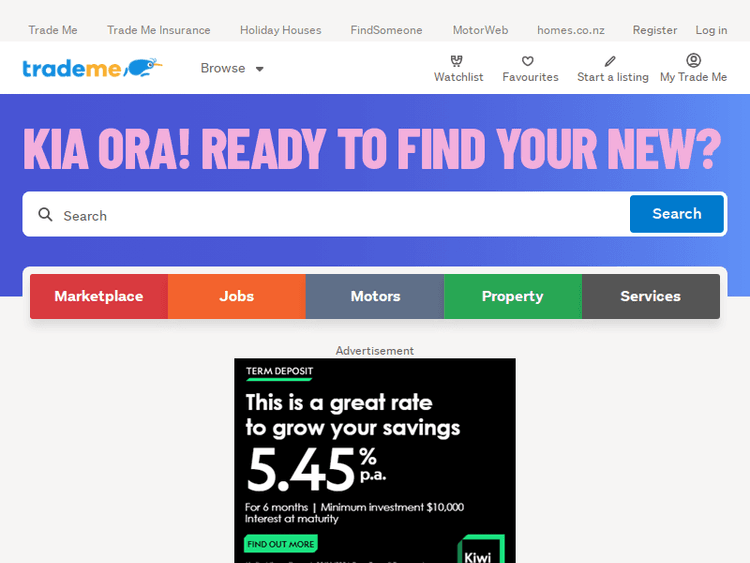The height and width of the screenshot is (563, 750).
Task: Click the Kiwi logo in advertisement
Action: pos(481,550)
